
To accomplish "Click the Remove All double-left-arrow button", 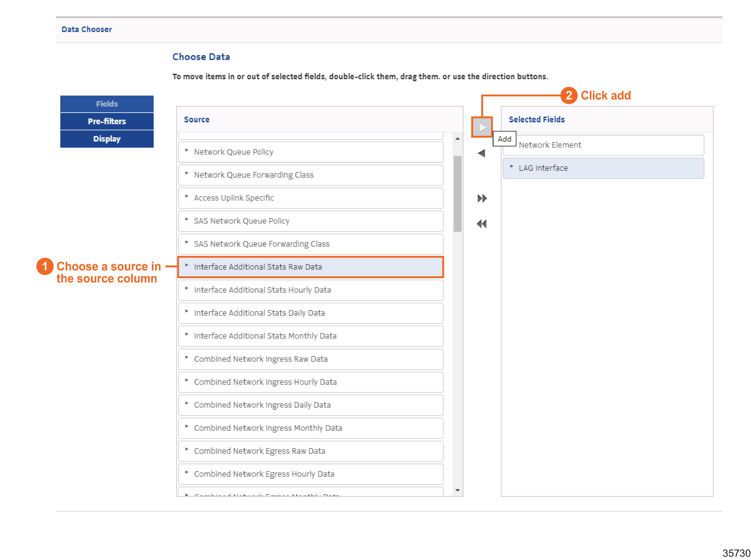I will (x=481, y=224).
